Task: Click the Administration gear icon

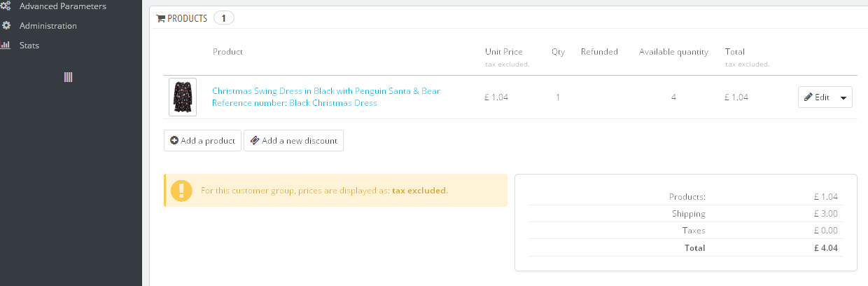Action: pyautogui.click(x=6, y=26)
